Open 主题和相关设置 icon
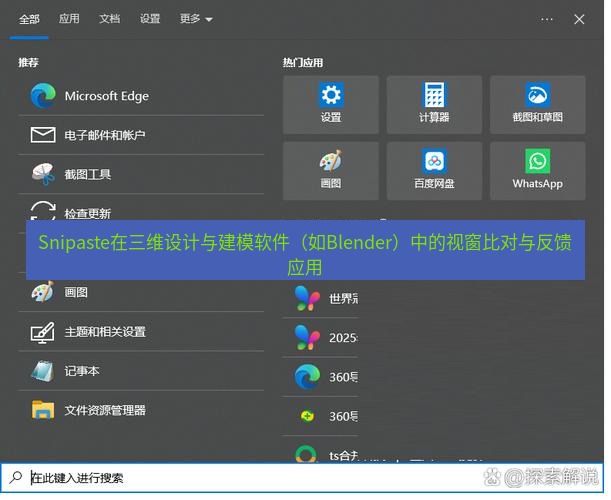Screen dimensions: 611x500 42,332
